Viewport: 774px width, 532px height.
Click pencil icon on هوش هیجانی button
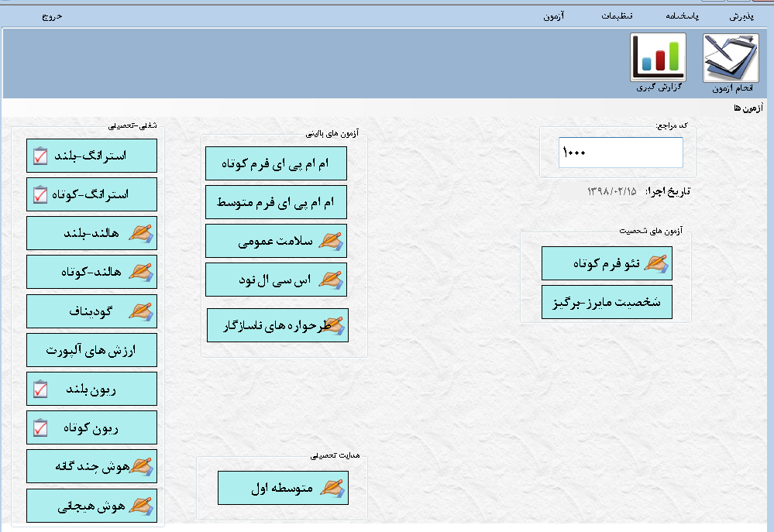[x=140, y=505]
